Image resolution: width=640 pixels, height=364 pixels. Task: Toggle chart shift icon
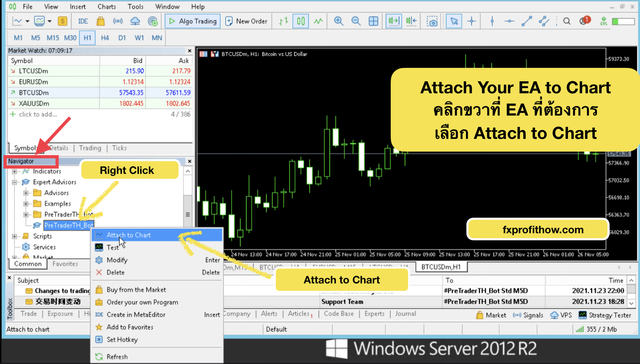pyautogui.click(x=411, y=21)
